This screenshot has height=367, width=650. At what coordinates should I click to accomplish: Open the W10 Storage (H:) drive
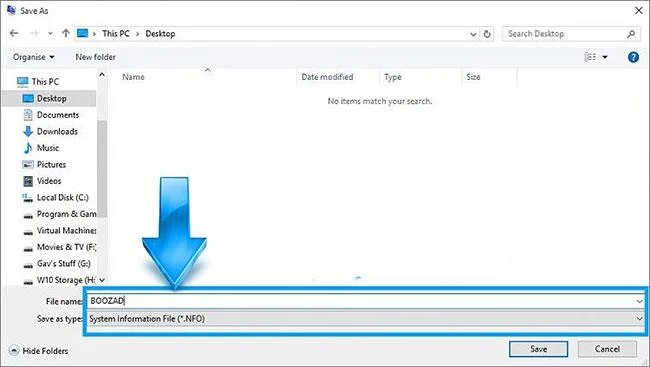[66, 280]
